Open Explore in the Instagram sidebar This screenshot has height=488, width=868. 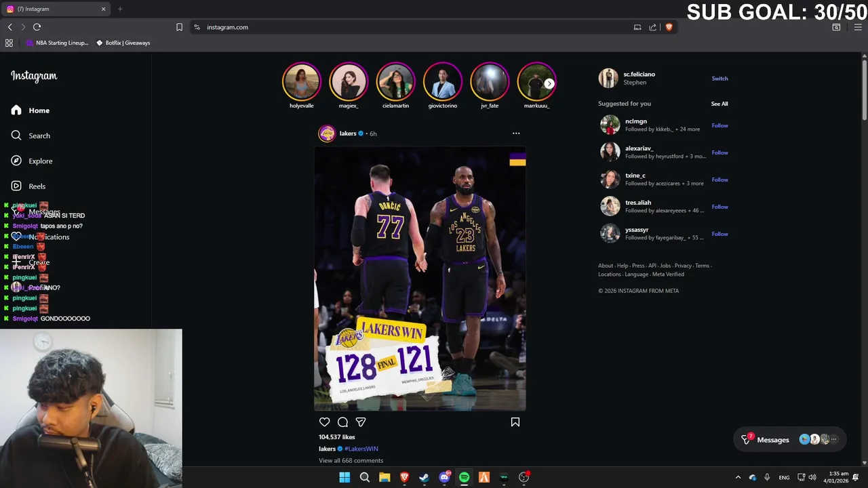coord(32,161)
